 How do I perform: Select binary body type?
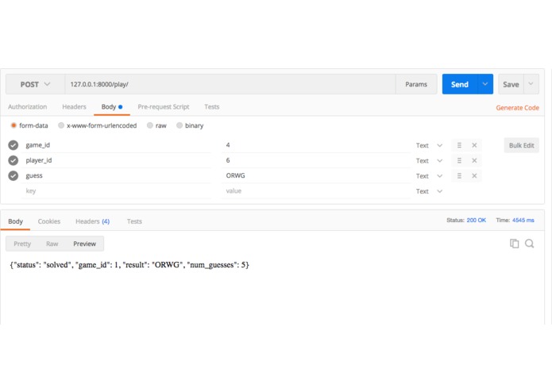click(179, 125)
